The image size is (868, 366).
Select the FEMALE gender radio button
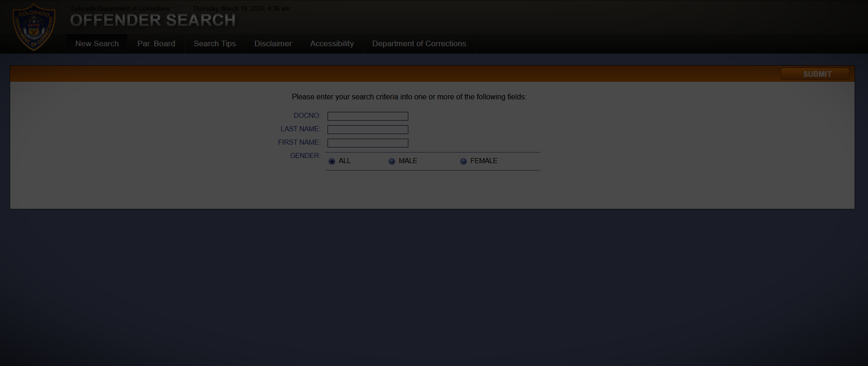click(463, 161)
